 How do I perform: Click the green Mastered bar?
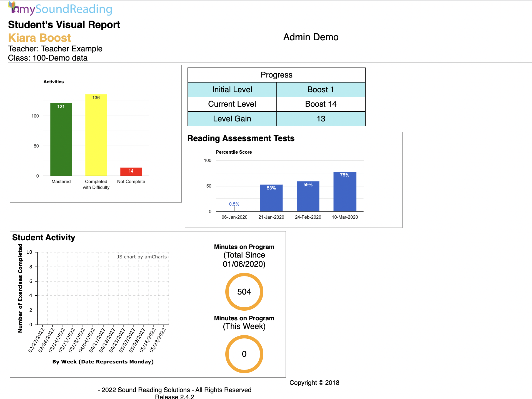61,139
